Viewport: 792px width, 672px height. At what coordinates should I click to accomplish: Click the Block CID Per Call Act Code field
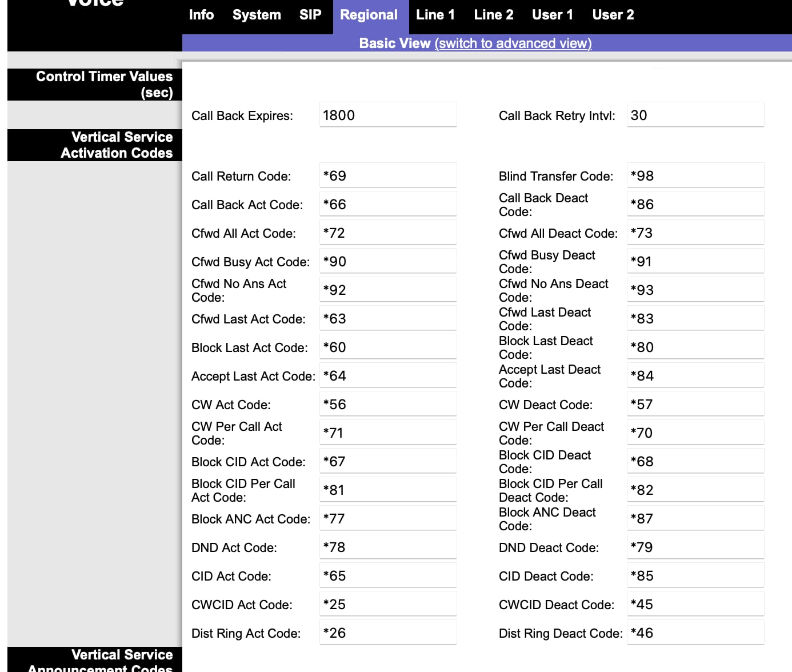point(388,490)
